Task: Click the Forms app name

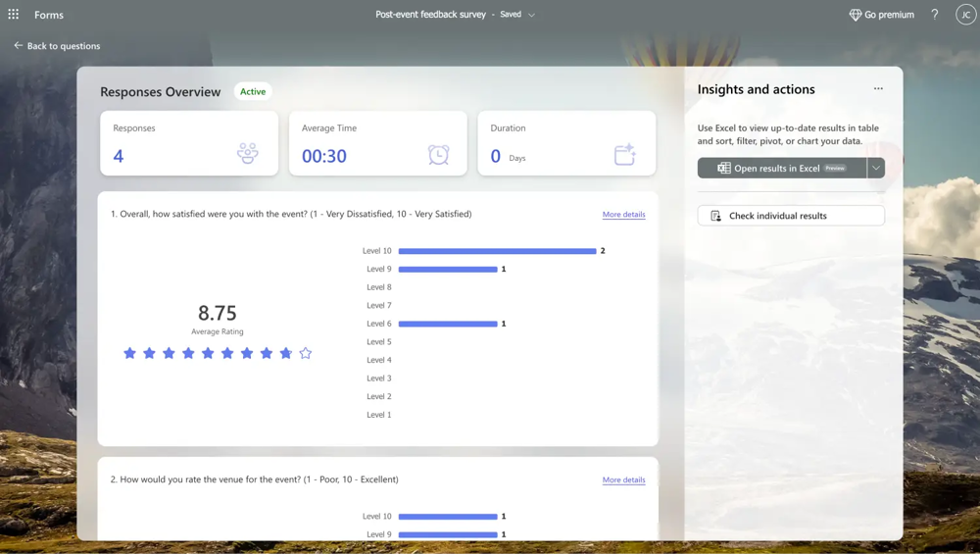Action: [49, 15]
